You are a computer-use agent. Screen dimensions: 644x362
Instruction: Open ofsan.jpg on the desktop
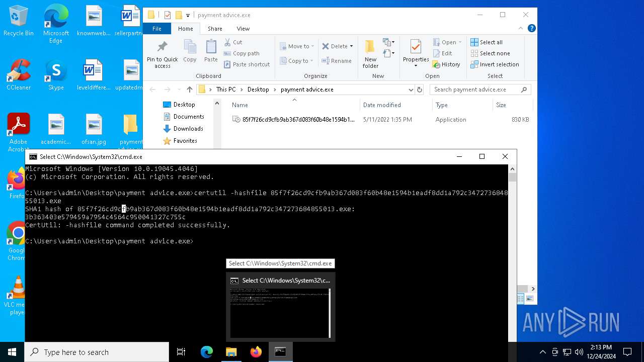(94, 130)
